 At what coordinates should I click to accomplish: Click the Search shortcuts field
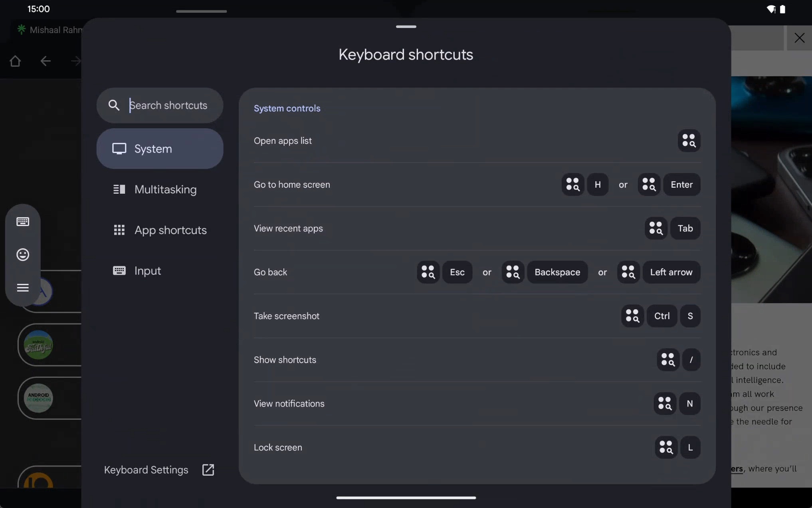coord(168,105)
